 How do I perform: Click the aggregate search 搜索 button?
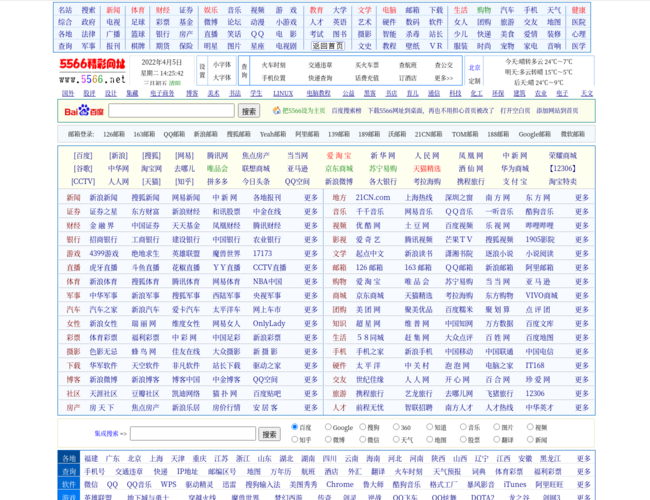[x=269, y=434]
